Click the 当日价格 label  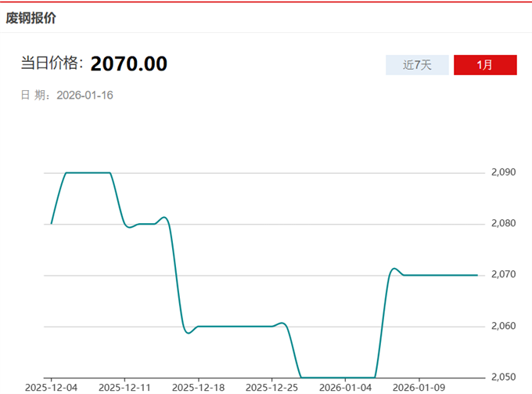click(52, 63)
